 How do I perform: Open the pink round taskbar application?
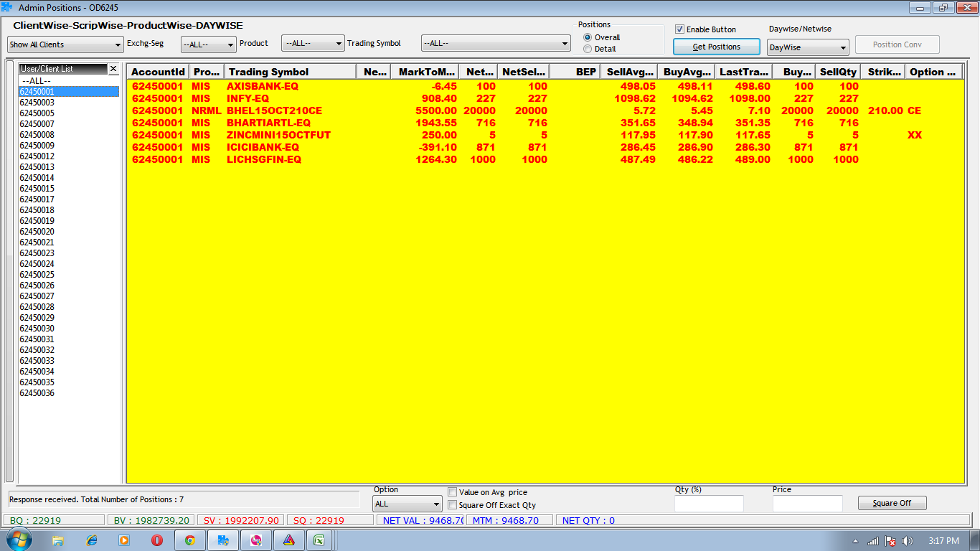pyautogui.click(x=256, y=540)
